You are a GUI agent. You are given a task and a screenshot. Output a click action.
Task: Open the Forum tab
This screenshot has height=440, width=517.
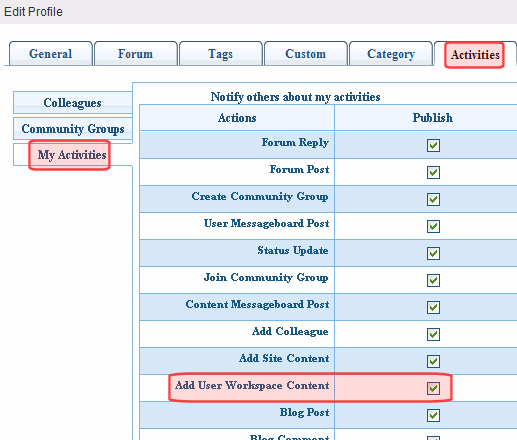coord(136,54)
